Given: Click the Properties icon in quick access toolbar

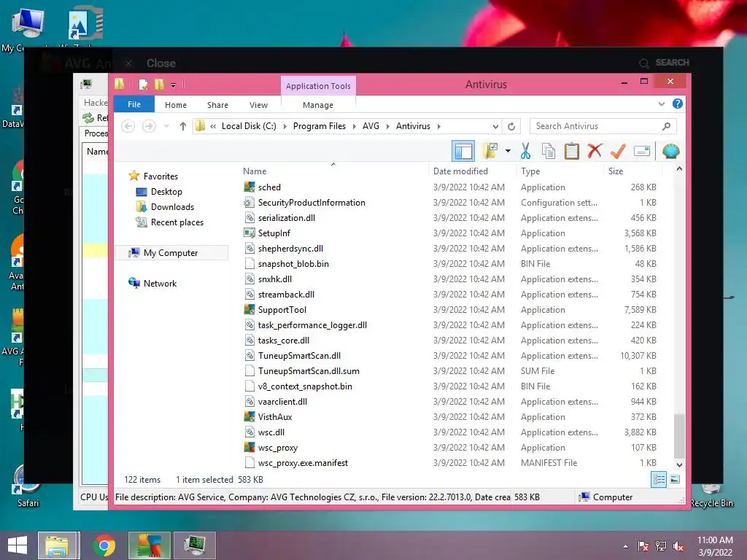Looking at the screenshot, I should coord(143,85).
